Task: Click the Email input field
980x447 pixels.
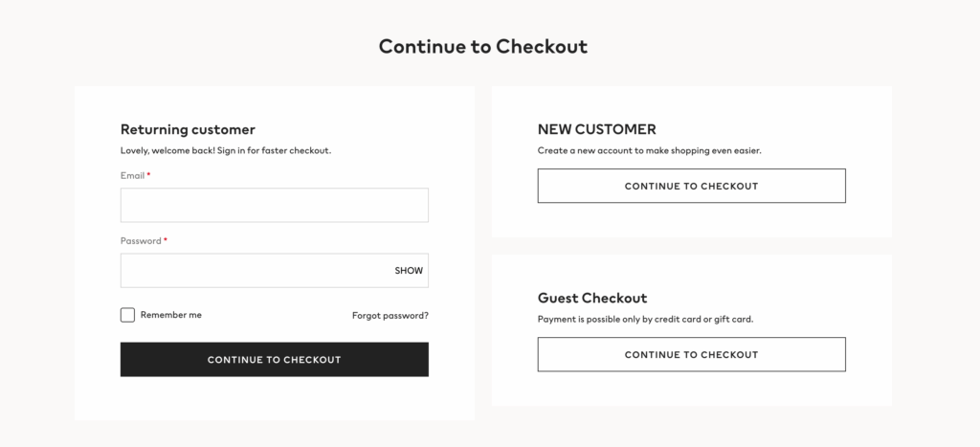Action: coord(274,205)
